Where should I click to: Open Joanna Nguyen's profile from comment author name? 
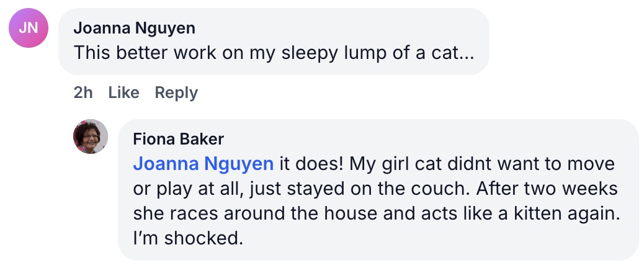(134, 28)
